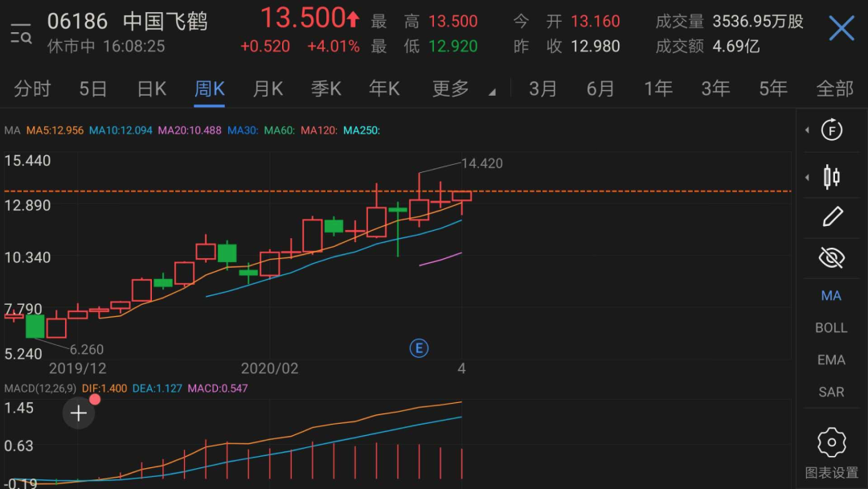The height and width of the screenshot is (489, 868).
Task: Expand the 更多 period dropdown
Action: (462, 88)
